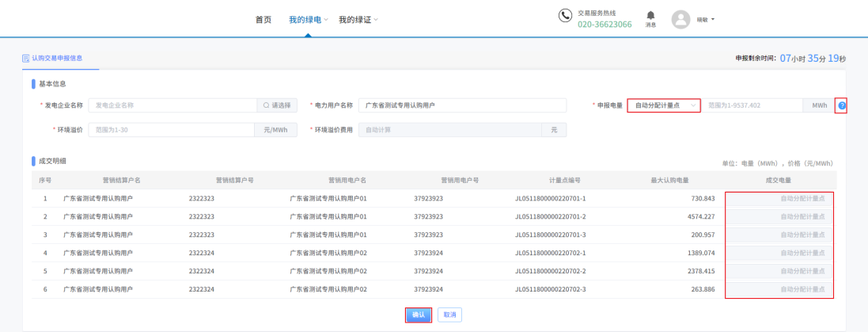The height and width of the screenshot is (332, 868).
Task: Open the user account dropdown arrow
Action: [x=713, y=20]
